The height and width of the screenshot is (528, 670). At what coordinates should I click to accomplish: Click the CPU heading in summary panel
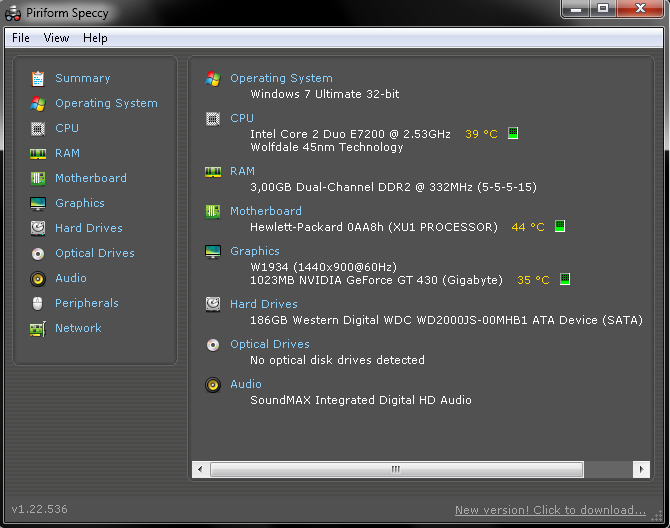click(242, 118)
